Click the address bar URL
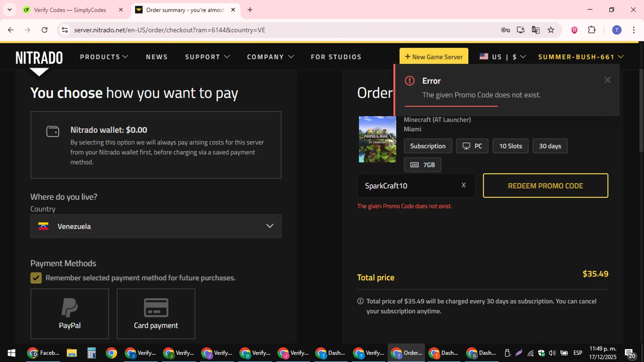The height and width of the screenshot is (362, 644). tap(170, 30)
